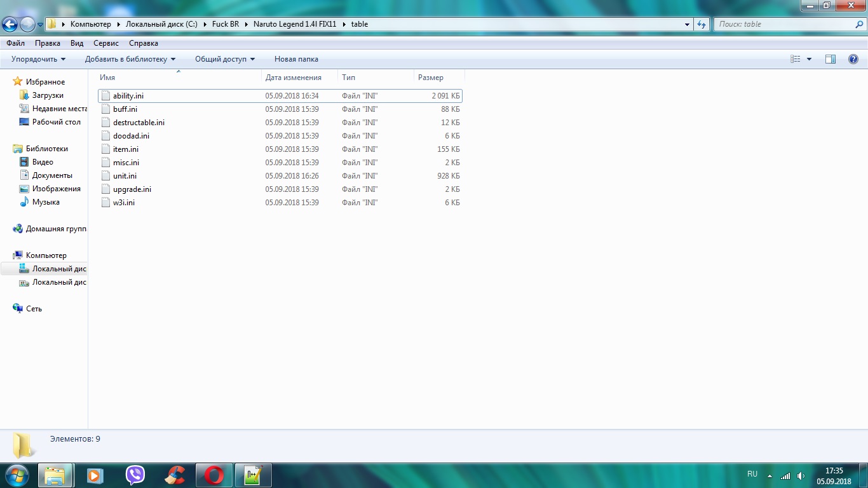Open Загрузки in the navigation pane
This screenshot has height=488, width=868.
(48, 95)
